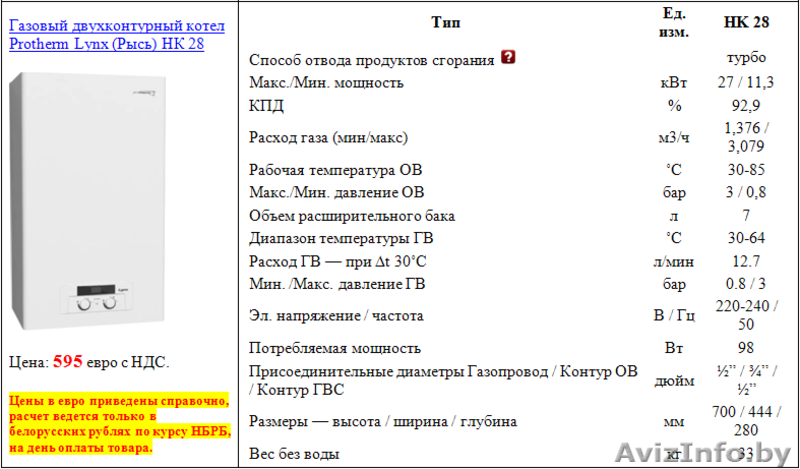Click the 'Вт' unit cell

(x=673, y=349)
